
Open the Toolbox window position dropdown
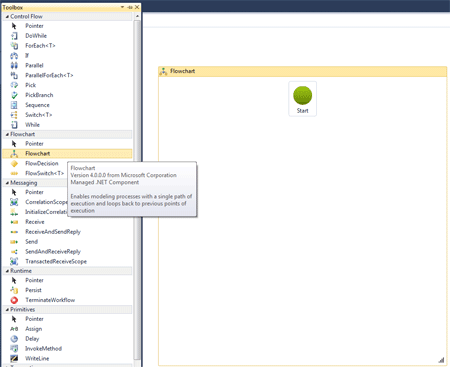pos(122,7)
